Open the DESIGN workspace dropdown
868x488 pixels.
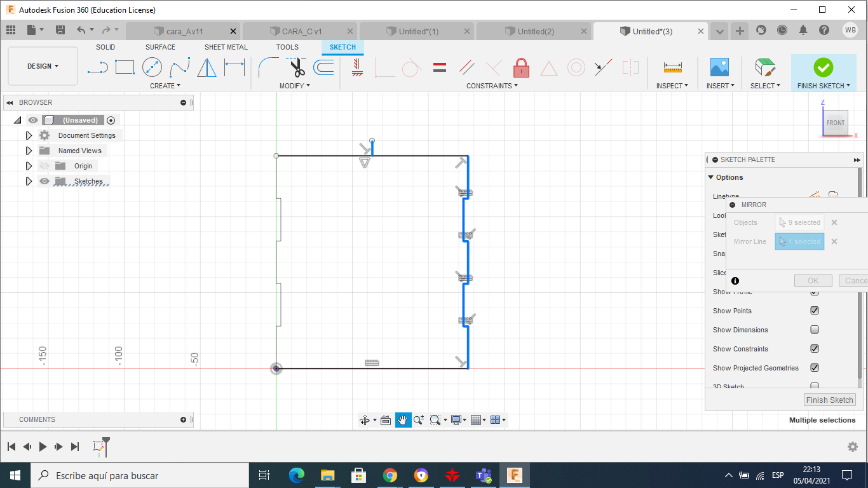point(43,66)
